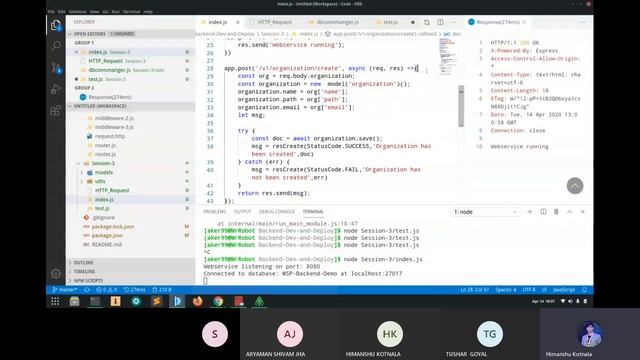Open the file manager from the taskbar

[74, 301]
